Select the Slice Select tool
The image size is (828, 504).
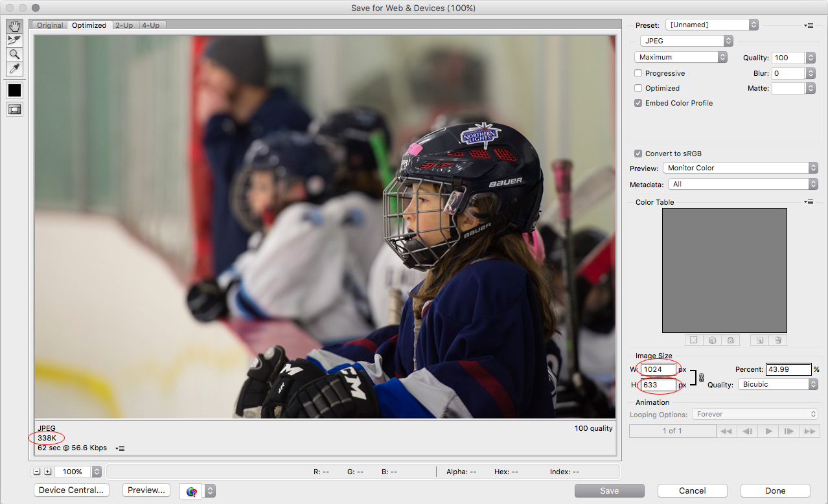14,41
